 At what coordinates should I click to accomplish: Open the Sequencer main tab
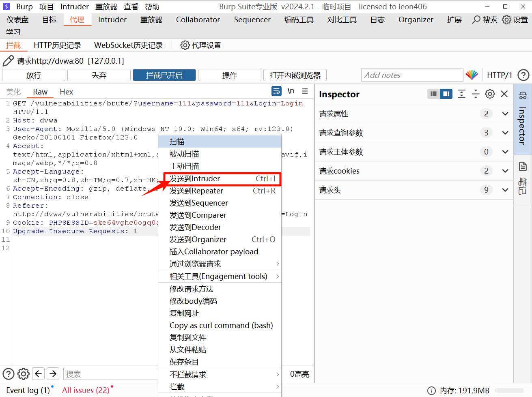[x=252, y=19]
